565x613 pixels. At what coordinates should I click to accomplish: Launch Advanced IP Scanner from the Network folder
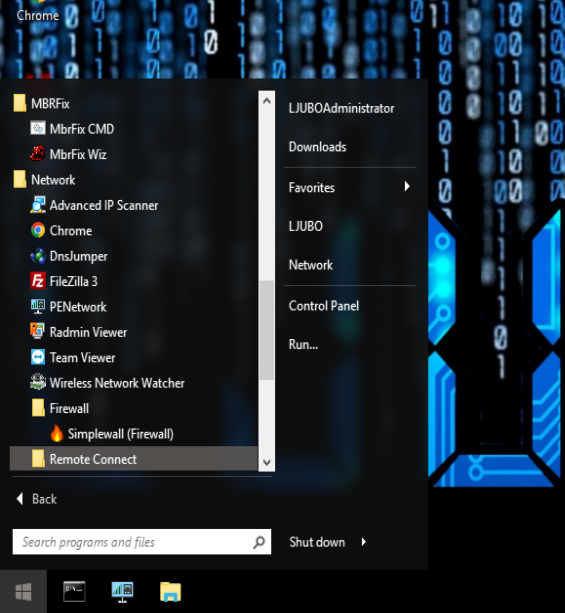133,205
